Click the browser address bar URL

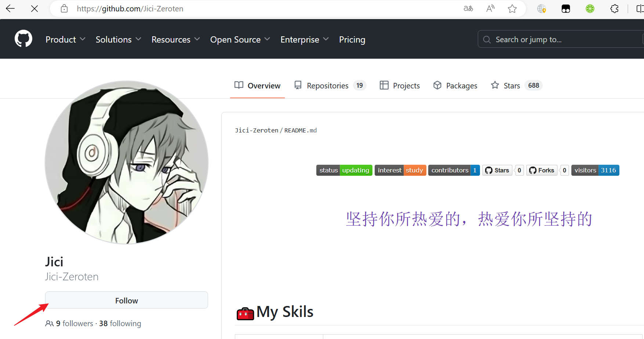point(130,8)
